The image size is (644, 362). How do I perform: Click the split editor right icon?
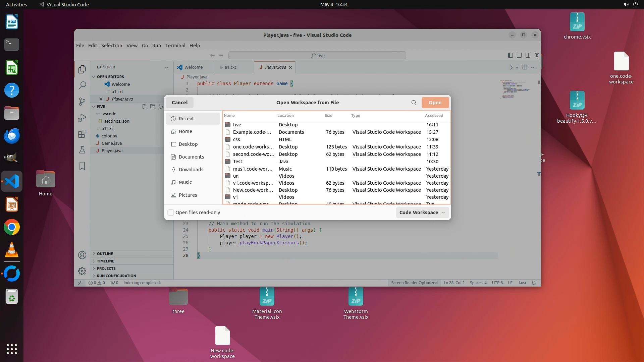525,67
